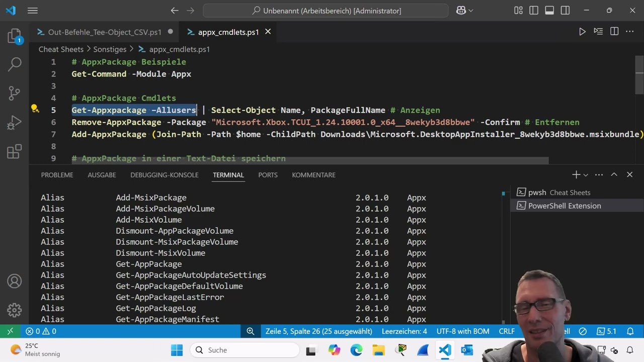Click the taskbar Suche search box
Screen dimensions: 644x362
245,350
